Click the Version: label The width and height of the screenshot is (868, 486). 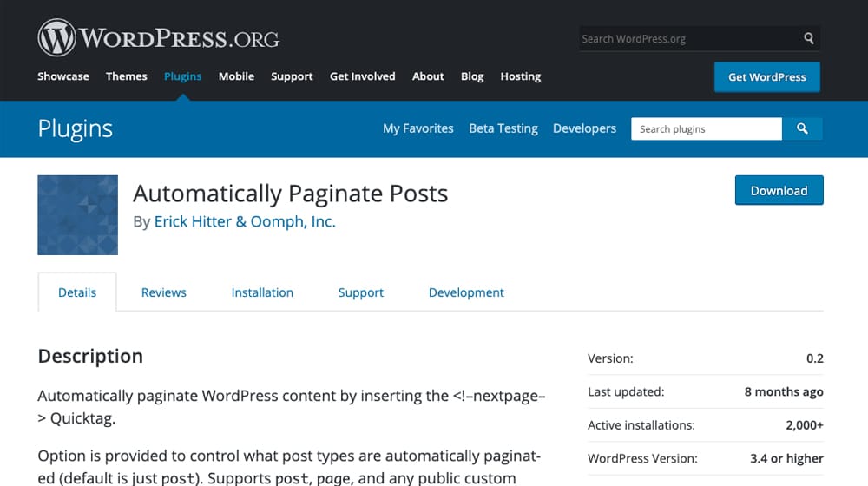(x=610, y=358)
